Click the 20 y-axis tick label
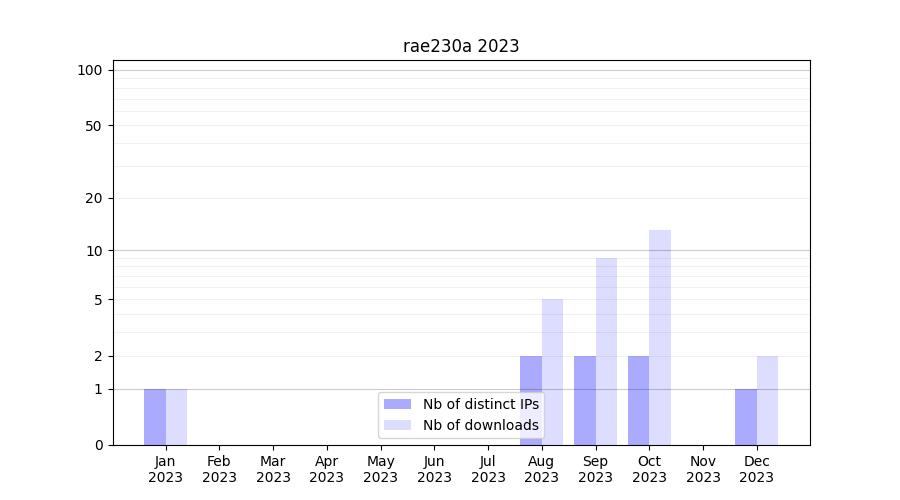This screenshot has width=900, height=500. pos(94,198)
